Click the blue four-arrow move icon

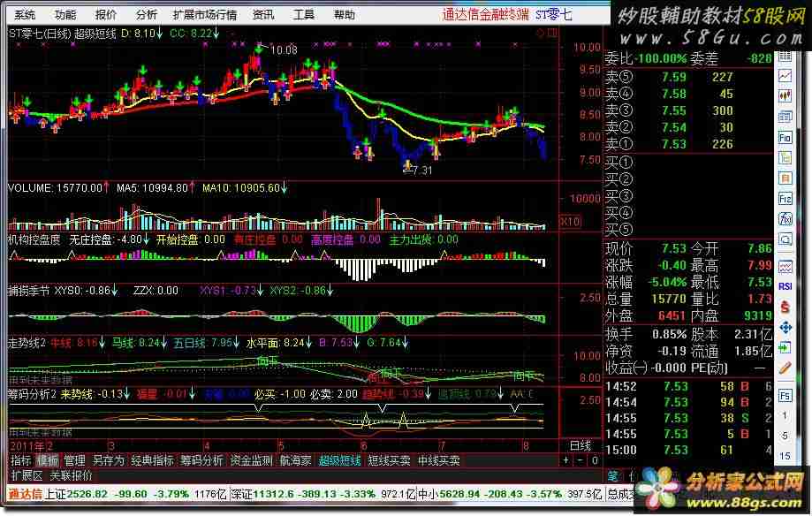(x=785, y=327)
